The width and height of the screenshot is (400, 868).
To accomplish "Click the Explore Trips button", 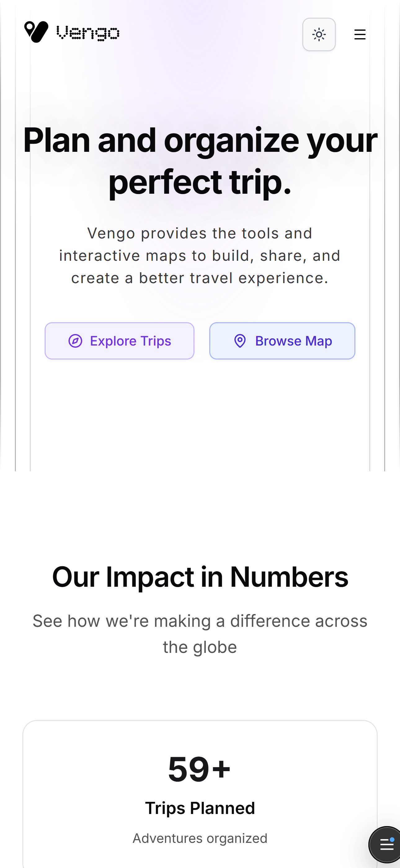I will click(x=119, y=341).
